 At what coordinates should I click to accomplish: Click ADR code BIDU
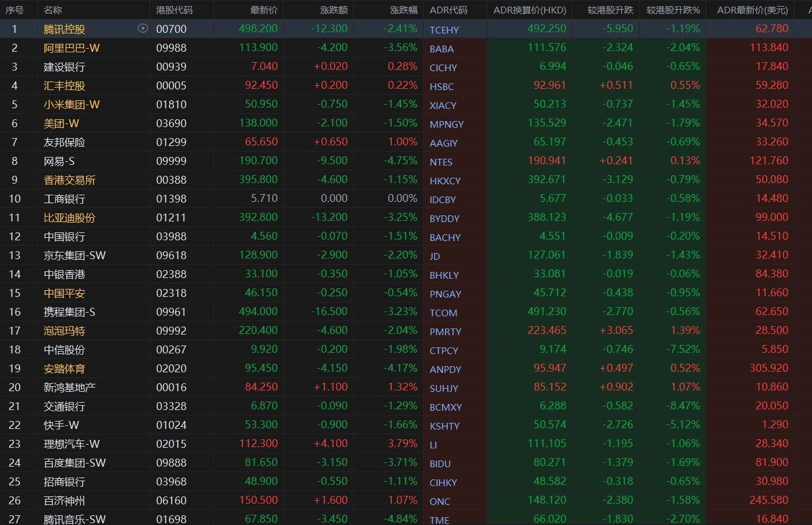[x=440, y=464]
